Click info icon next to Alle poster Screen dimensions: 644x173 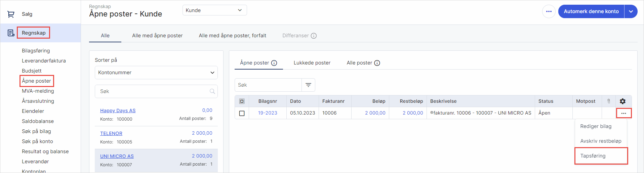(x=377, y=63)
